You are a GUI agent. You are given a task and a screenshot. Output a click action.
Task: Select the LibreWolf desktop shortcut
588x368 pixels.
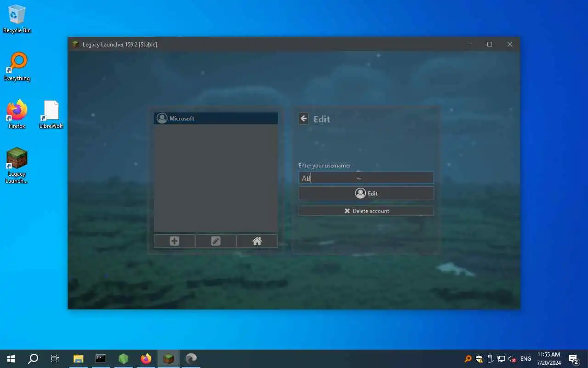click(51, 115)
